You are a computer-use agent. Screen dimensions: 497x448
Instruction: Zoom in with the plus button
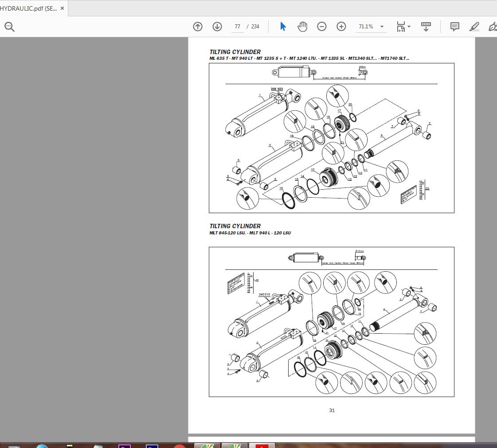pos(341,27)
